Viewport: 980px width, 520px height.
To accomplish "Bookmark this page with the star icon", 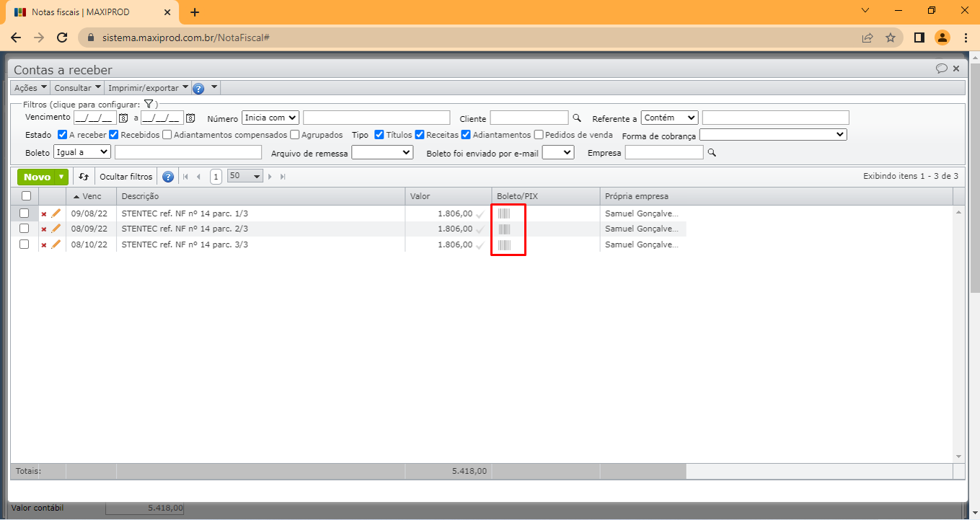I will click(x=891, y=38).
